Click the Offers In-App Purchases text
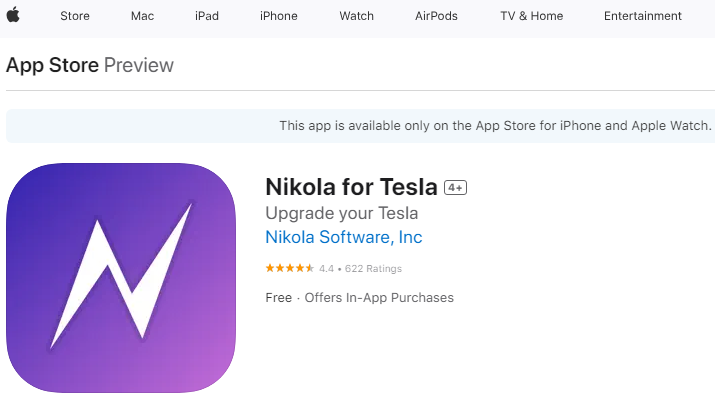 tap(379, 298)
